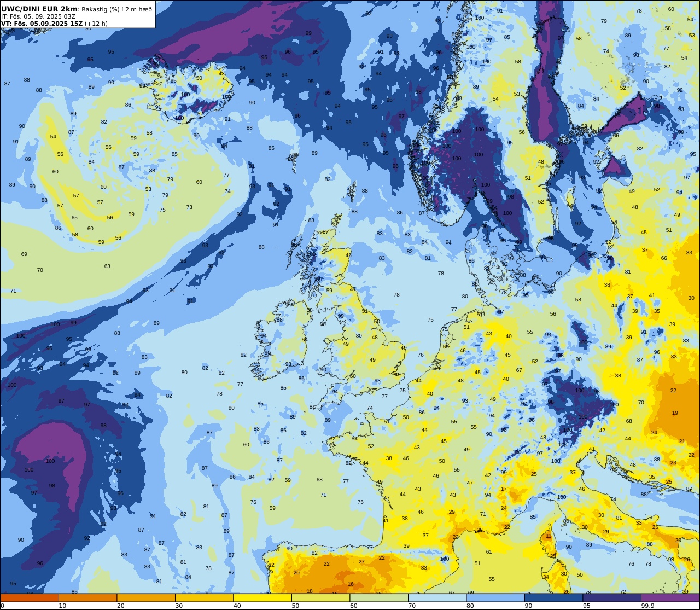Click the legend swatch between 10 and 20
The height and width of the screenshot is (610, 700).
87,597
